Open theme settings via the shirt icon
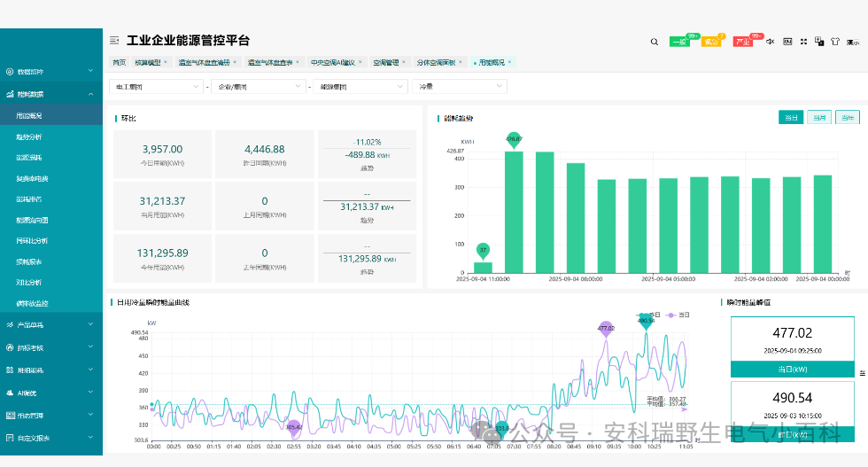Image resolution: width=868 pixels, height=467 pixels. point(835,42)
